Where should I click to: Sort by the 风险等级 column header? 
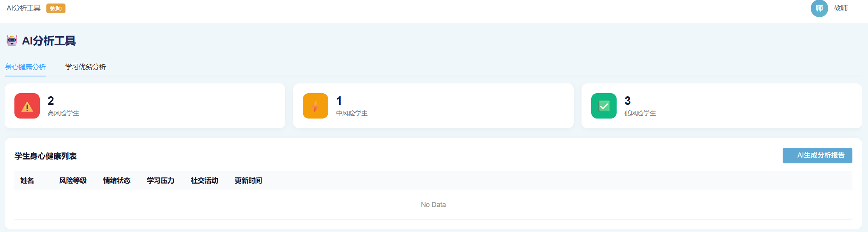point(73,181)
